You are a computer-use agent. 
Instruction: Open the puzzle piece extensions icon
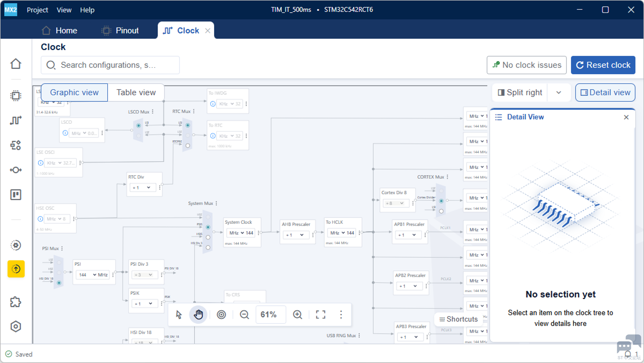[16, 302]
